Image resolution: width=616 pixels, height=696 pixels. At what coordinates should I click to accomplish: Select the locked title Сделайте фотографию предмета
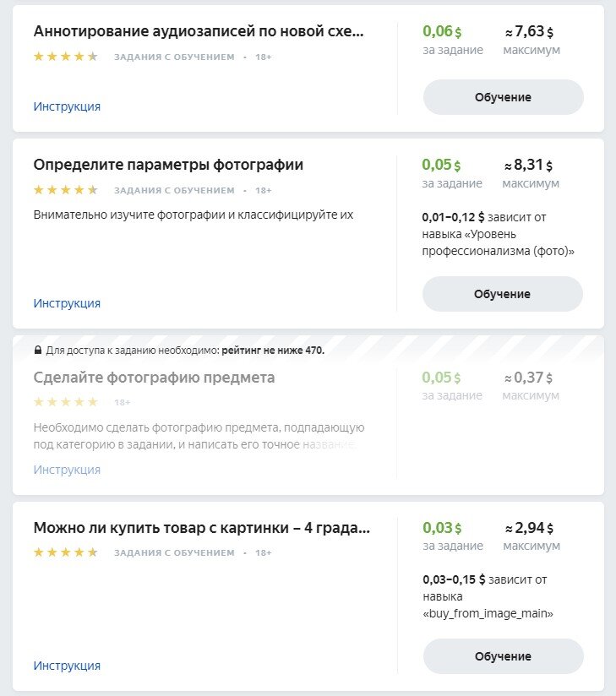pyautogui.click(x=154, y=378)
